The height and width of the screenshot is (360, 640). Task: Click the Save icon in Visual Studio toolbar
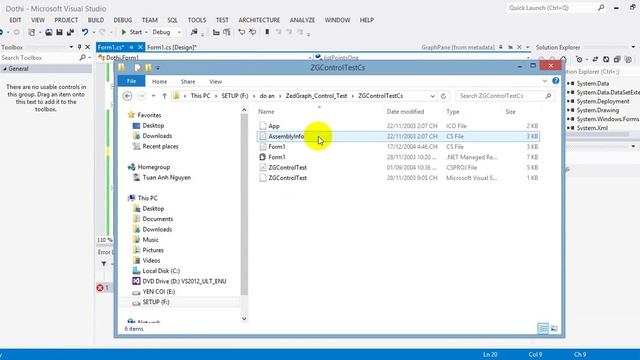coord(60,32)
